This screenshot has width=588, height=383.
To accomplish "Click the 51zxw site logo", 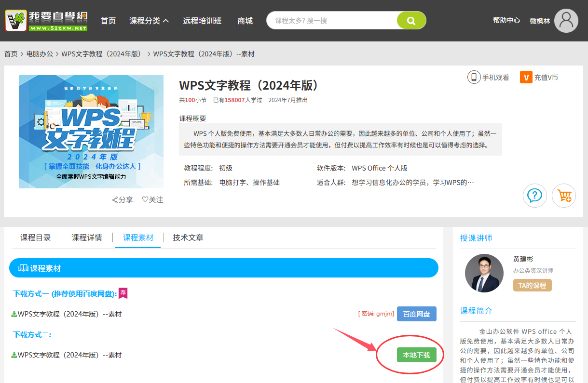I will coord(46,21).
